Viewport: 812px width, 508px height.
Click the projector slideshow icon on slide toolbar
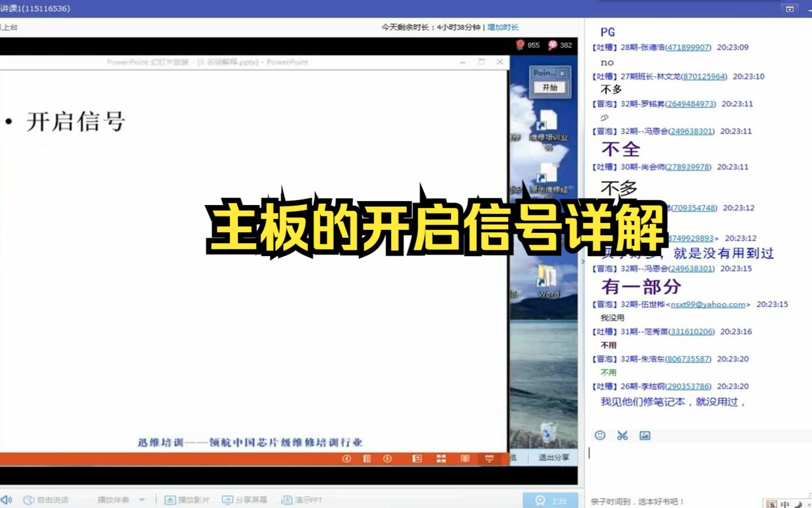pos(489,458)
